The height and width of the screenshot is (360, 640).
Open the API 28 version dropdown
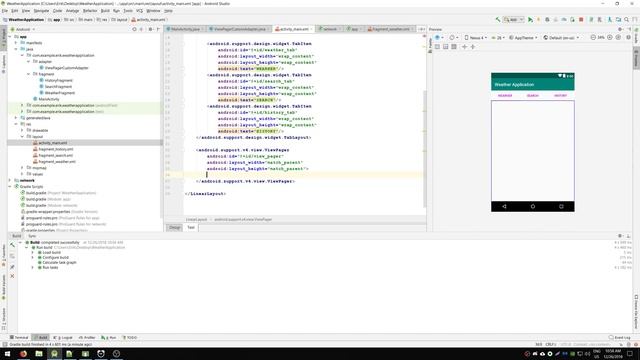click(498, 38)
